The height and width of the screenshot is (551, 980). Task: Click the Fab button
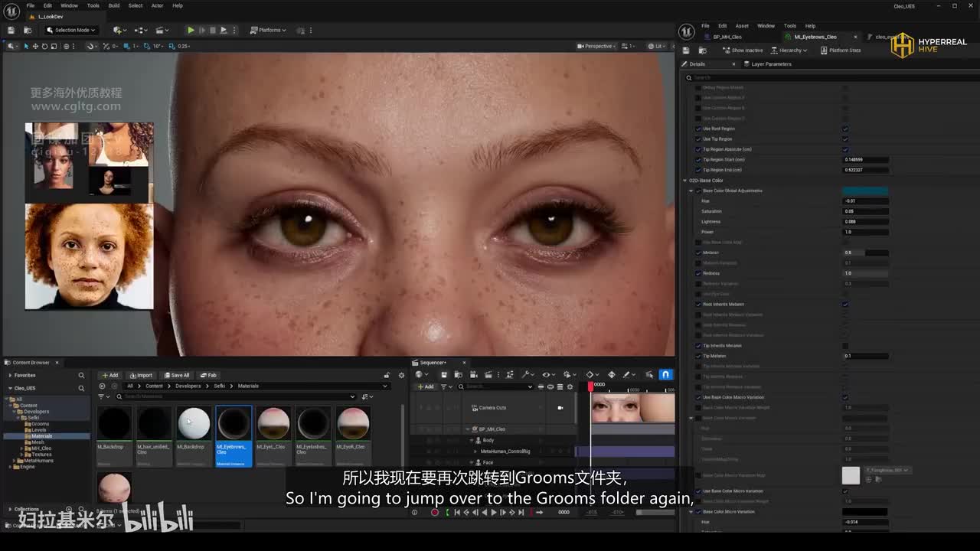tap(208, 375)
